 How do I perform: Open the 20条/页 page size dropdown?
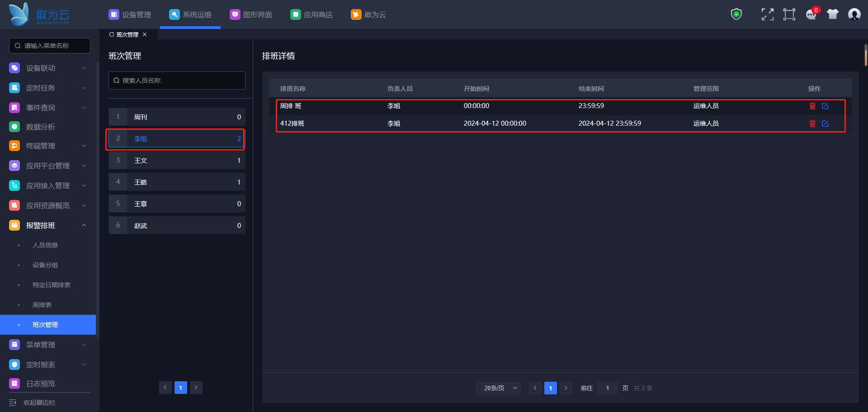[x=498, y=388]
